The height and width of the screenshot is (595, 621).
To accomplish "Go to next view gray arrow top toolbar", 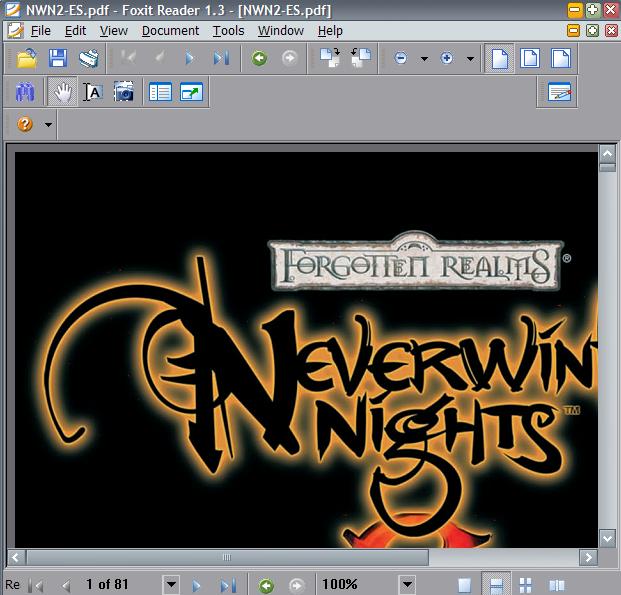I will pyautogui.click(x=290, y=59).
